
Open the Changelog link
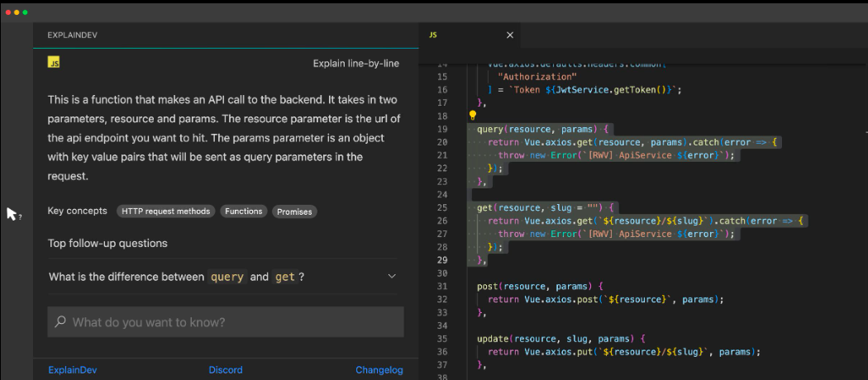[x=379, y=370]
